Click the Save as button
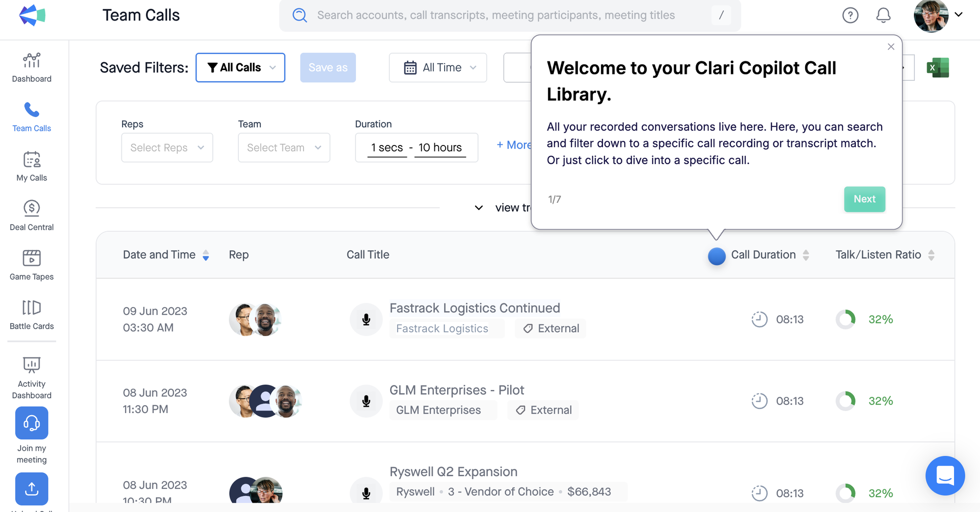The height and width of the screenshot is (512, 980). tap(328, 68)
